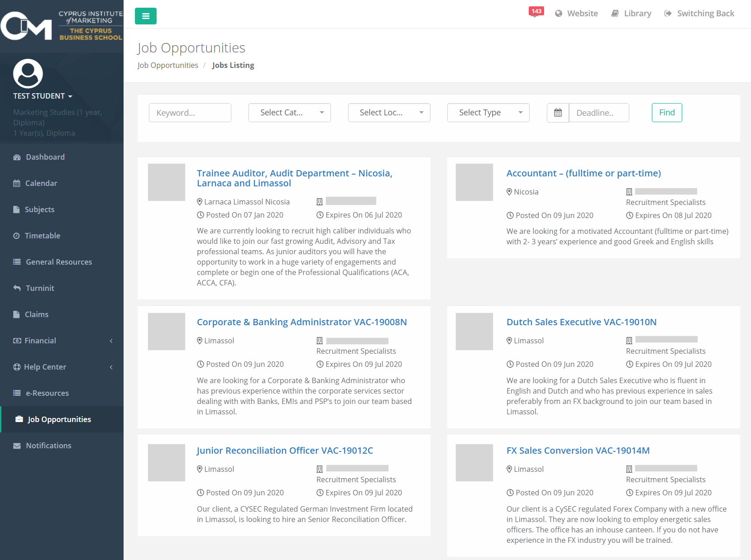Open the Library link in top bar

[x=631, y=14]
